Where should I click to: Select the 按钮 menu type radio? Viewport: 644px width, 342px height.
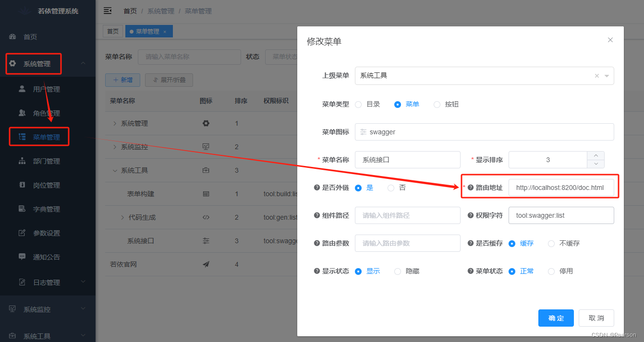[x=437, y=104]
